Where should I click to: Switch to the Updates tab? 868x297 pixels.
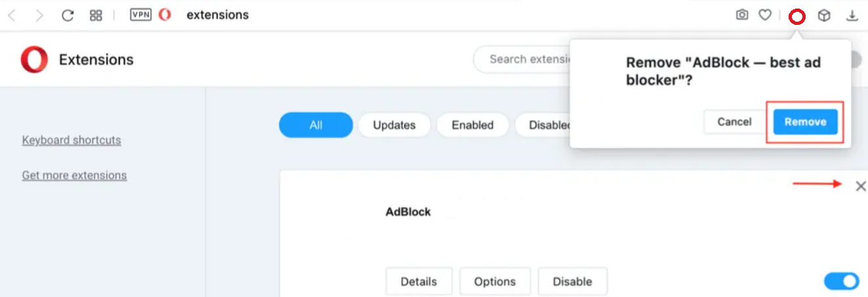point(394,125)
